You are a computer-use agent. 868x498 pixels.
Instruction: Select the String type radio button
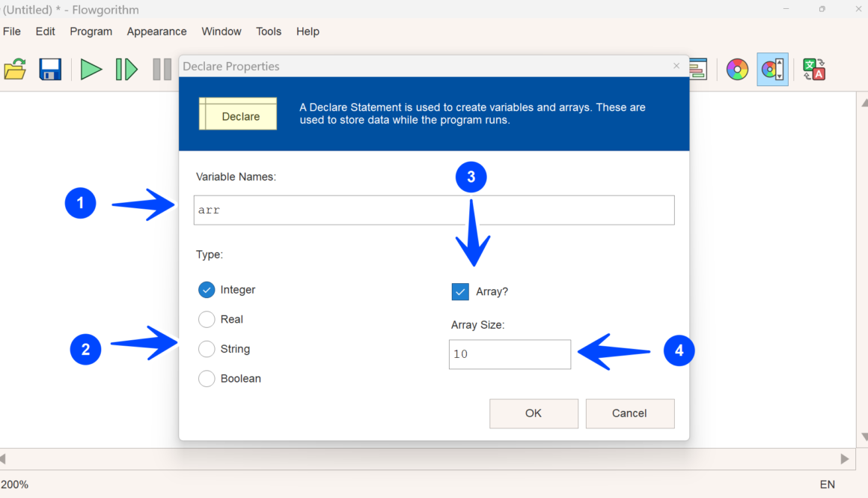[207, 349]
